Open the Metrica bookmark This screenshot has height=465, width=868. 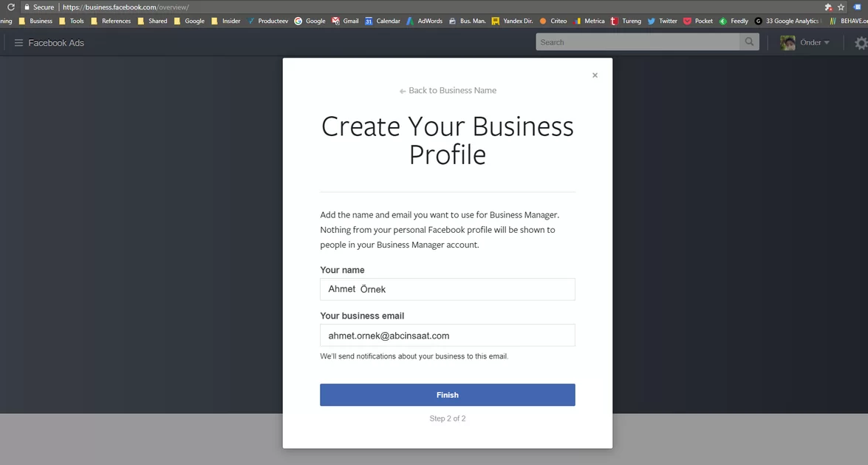589,21
